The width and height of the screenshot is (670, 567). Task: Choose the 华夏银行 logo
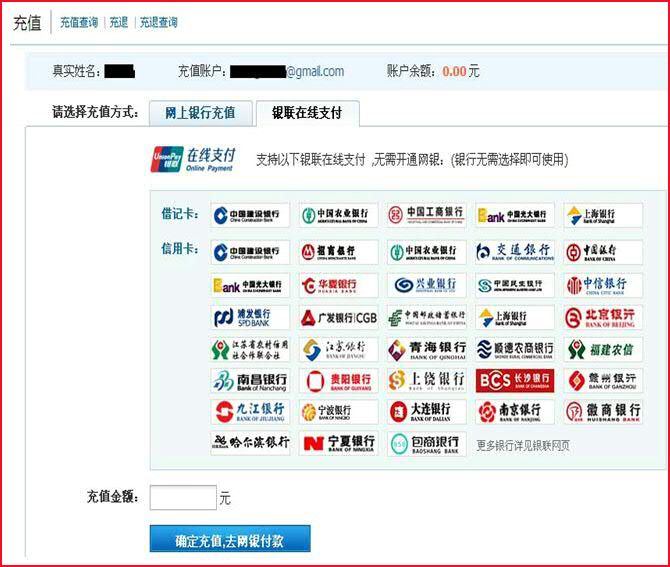(x=338, y=285)
